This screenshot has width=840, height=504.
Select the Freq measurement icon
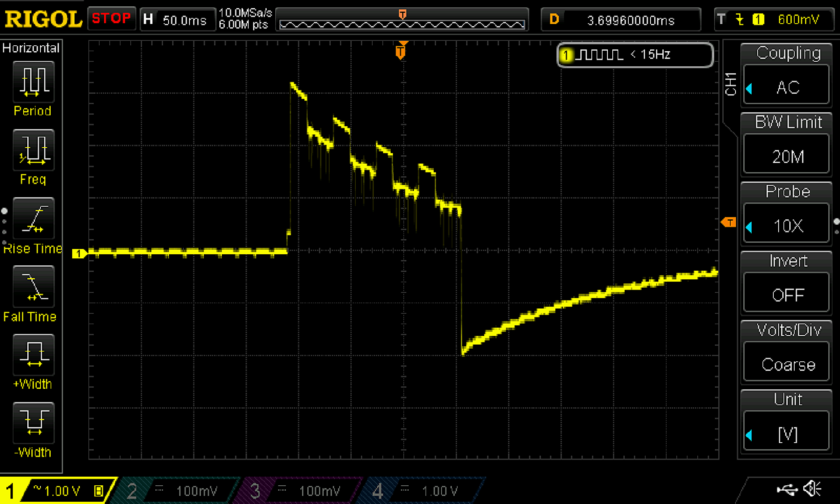(33, 150)
